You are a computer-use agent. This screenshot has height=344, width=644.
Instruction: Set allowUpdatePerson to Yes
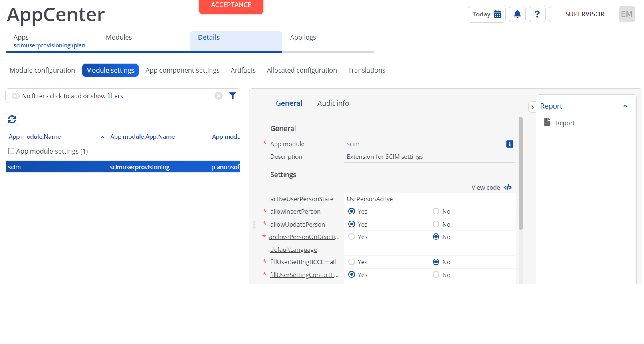[351, 224]
